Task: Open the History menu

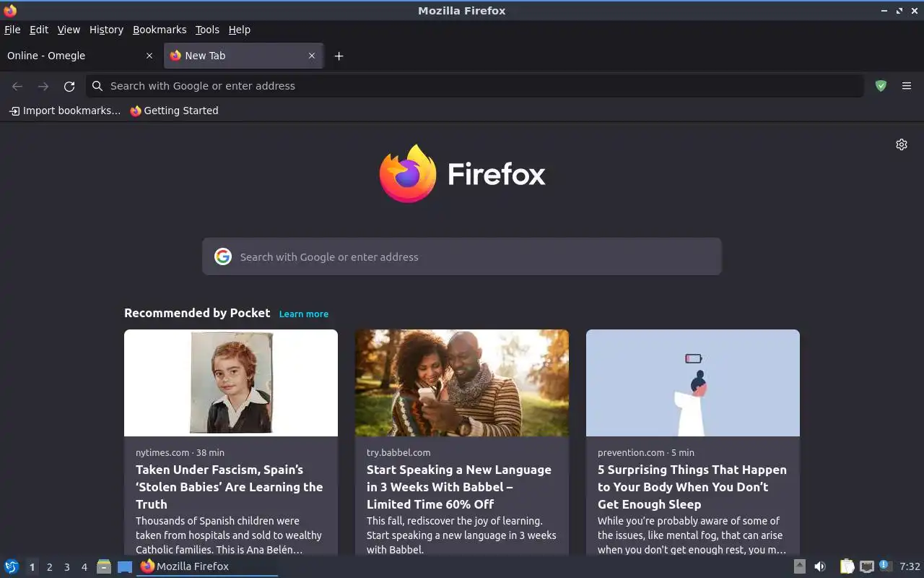Action: (x=106, y=30)
